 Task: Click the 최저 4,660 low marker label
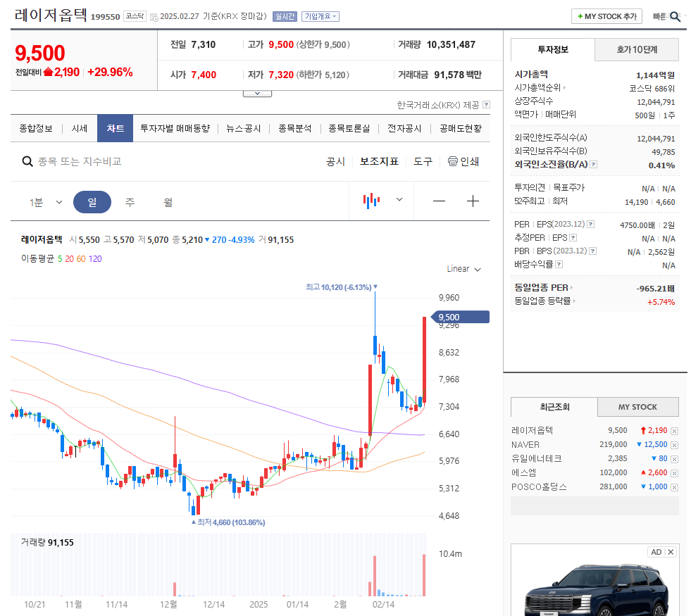(x=228, y=522)
